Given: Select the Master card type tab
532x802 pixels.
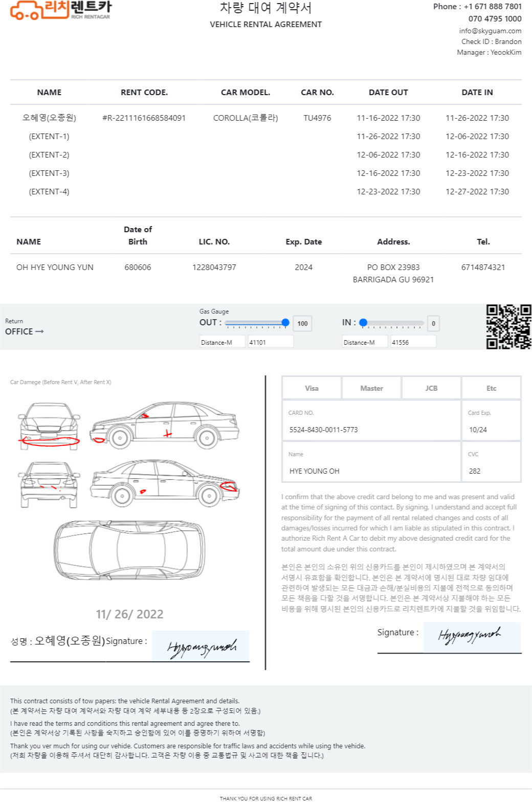Looking at the screenshot, I should pyautogui.click(x=371, y=388).
